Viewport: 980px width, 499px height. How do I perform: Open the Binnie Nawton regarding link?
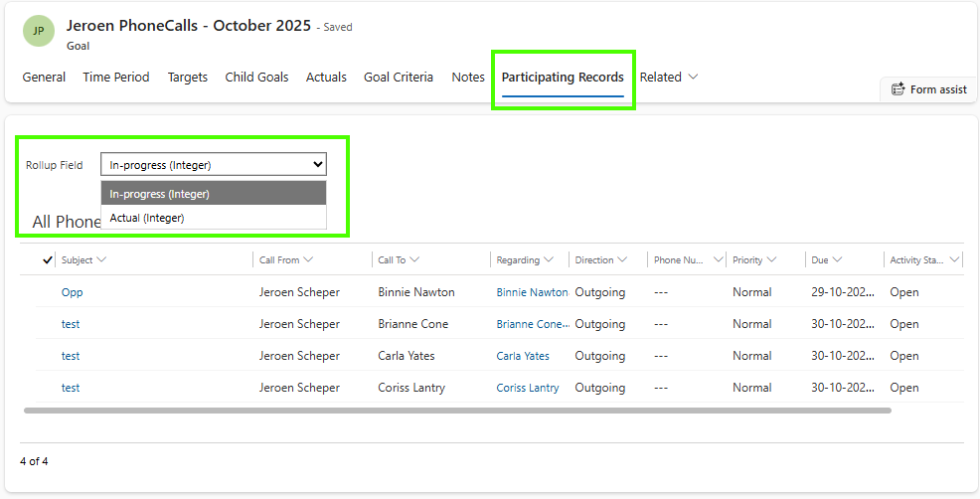coord(532,292)
